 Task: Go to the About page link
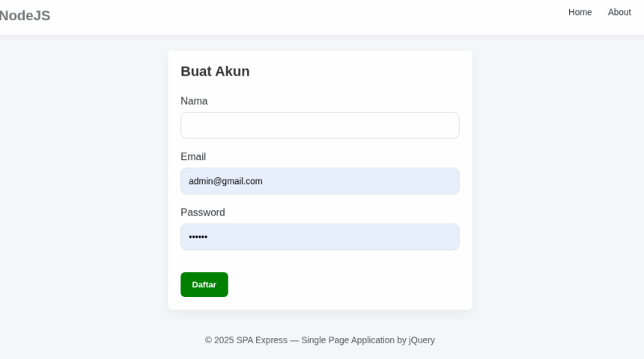(x=619, y=12)
